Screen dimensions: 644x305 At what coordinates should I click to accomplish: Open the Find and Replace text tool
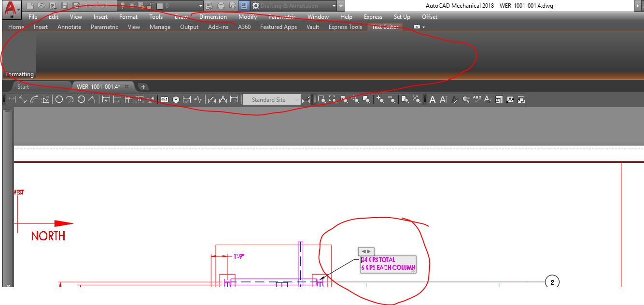[464, 99]
